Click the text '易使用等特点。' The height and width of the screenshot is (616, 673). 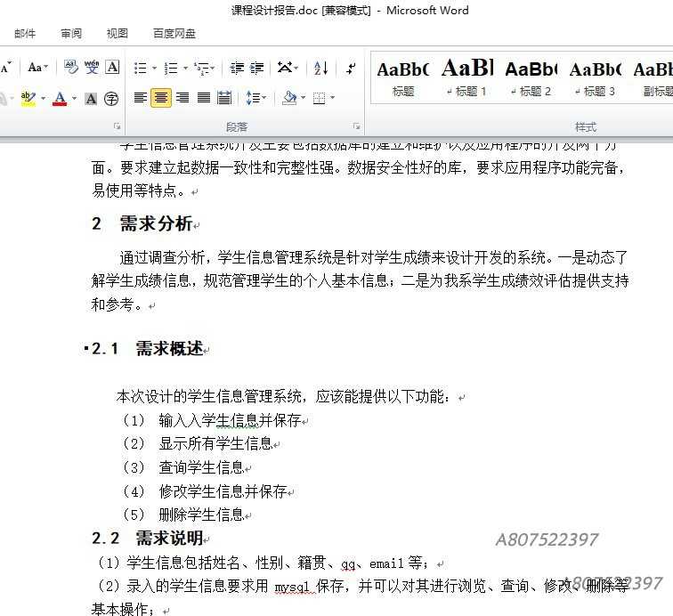tap(139, 190)
